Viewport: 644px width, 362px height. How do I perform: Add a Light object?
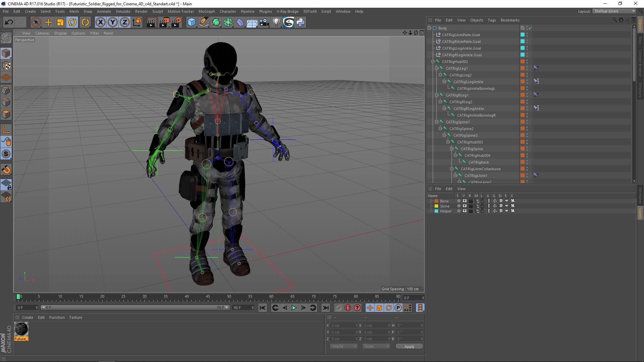276,22
